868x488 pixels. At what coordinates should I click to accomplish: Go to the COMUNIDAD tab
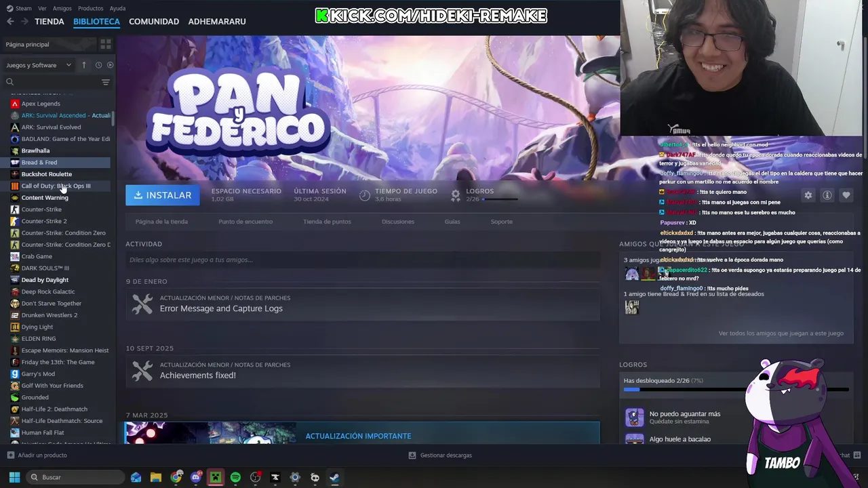[x=154, y=22]
